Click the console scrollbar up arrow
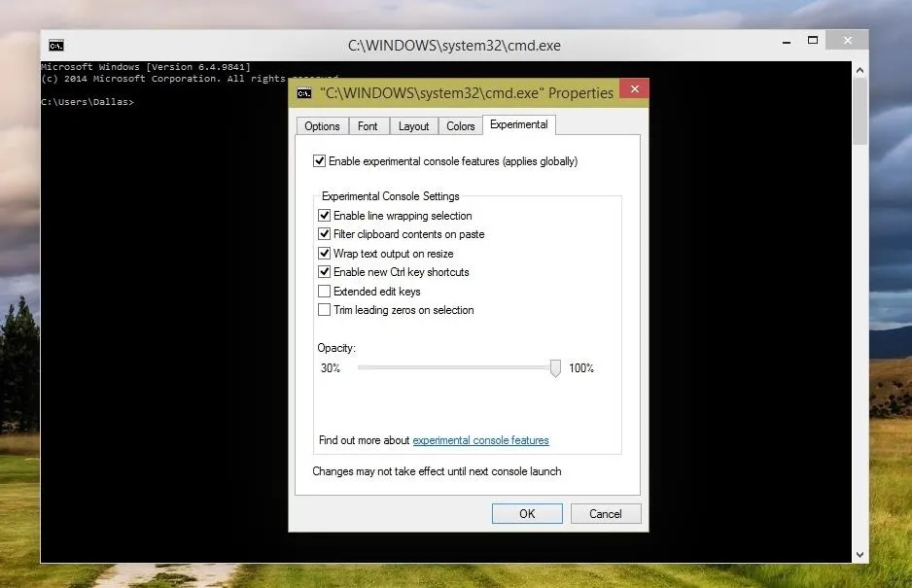This screenshot has height=588, width=912. pos(859,70)
